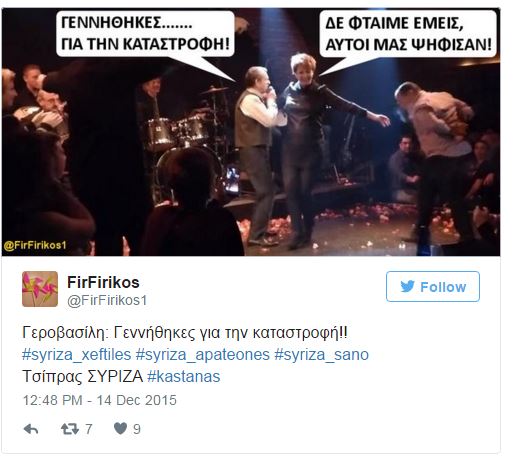Image resolution: width=521 pixels, height=465 pixels.
Task: Open the @FirFirikos1 handle link
Action: coord(107,300)
